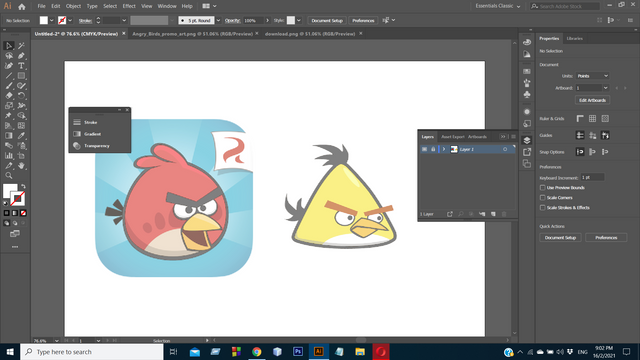
Task: Pick the Gradient tool in toolbar
Action: (x=9, y=136)
